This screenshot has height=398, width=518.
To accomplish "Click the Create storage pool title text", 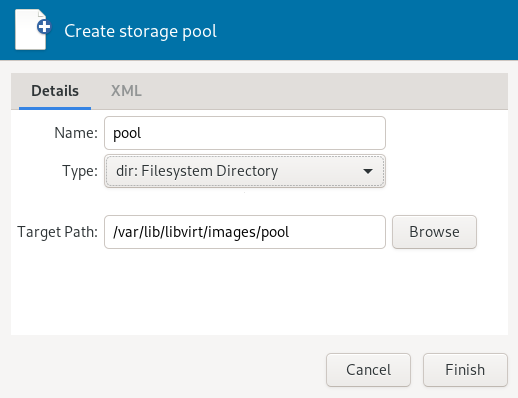I will 140,31.
